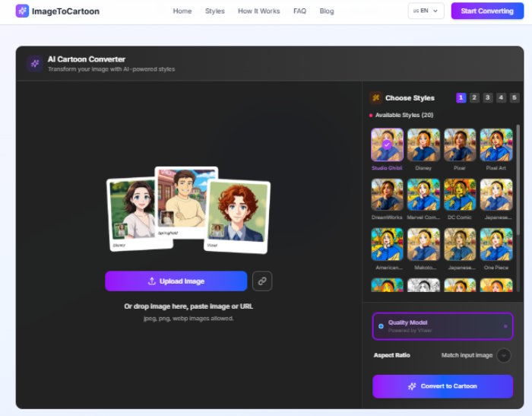
Task: Select the Disney style thumbnail
Action: [x=423, y=144]
